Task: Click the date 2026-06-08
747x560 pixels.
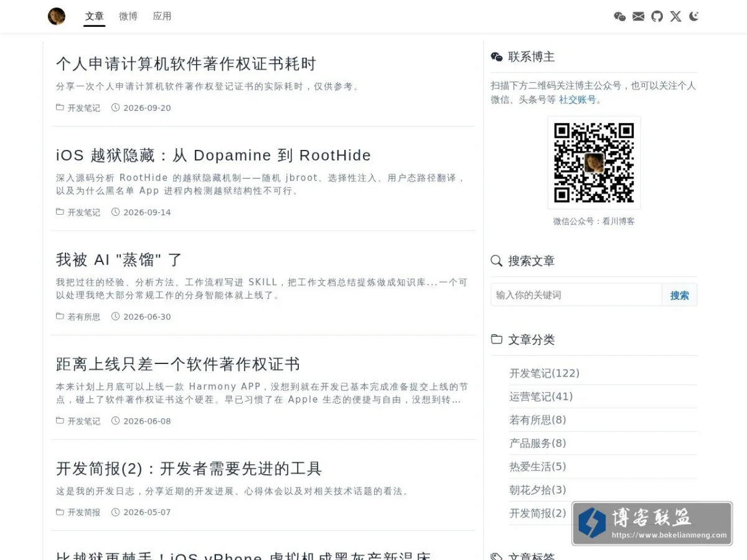Action: tap(147, 421)
